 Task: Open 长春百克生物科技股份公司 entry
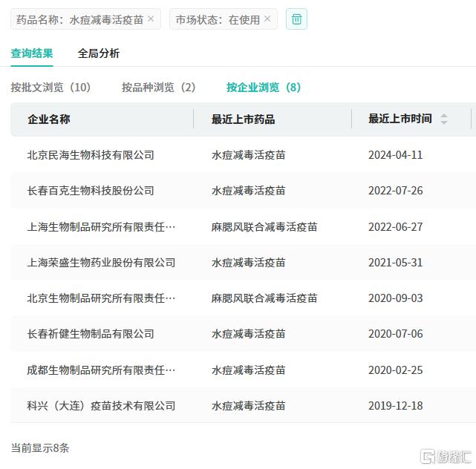(91, 191)
